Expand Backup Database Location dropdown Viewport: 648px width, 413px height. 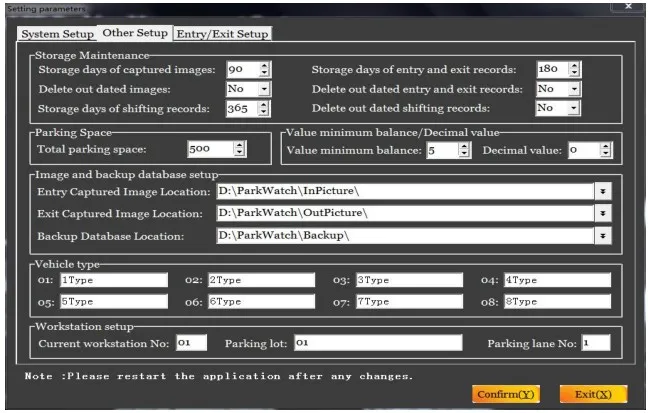603,235
